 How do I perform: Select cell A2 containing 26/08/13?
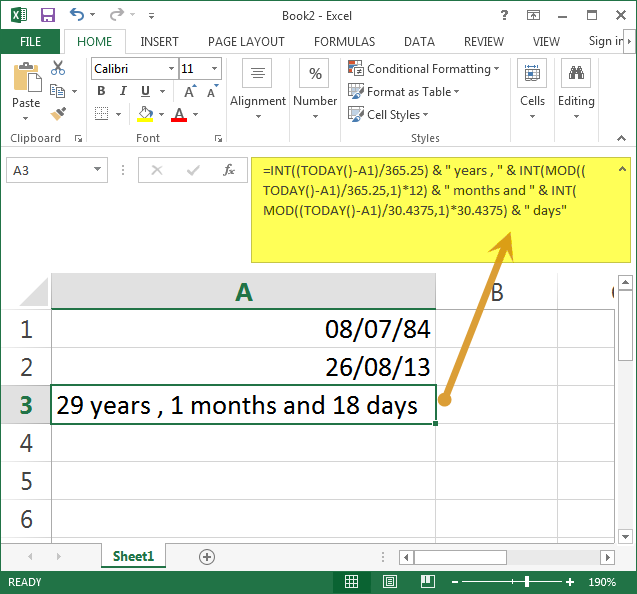243,367
